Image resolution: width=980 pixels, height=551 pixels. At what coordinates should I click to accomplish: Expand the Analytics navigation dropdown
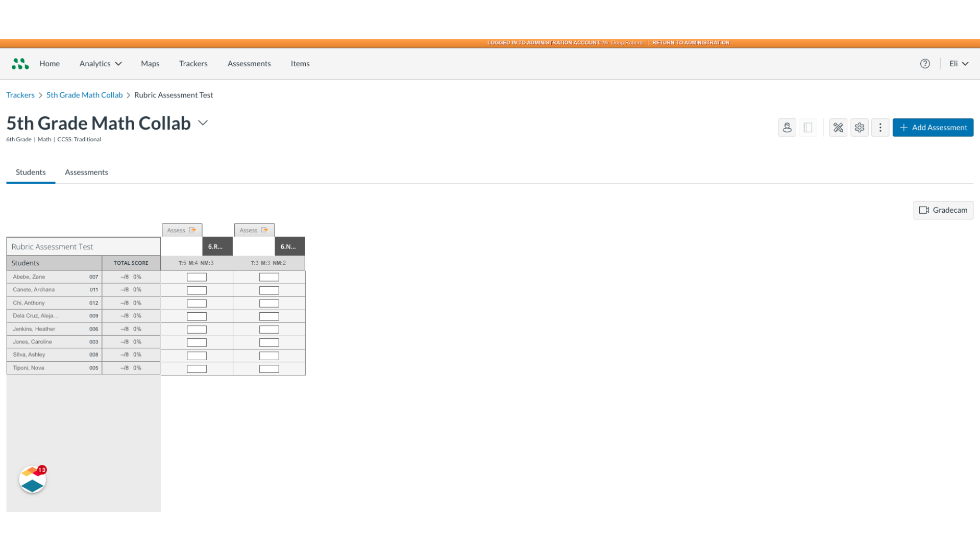coord(100,63)
